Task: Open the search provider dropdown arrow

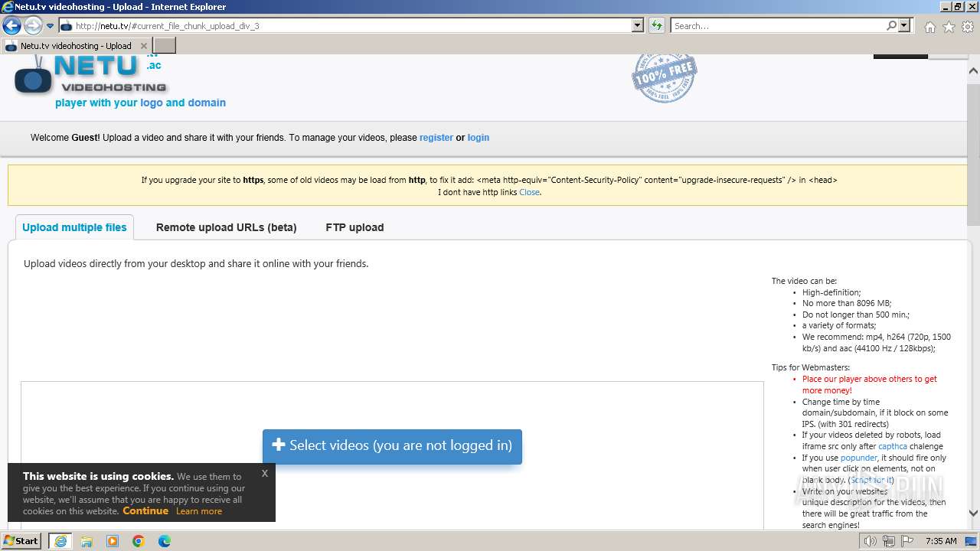Action: click(x=904, y=26)
